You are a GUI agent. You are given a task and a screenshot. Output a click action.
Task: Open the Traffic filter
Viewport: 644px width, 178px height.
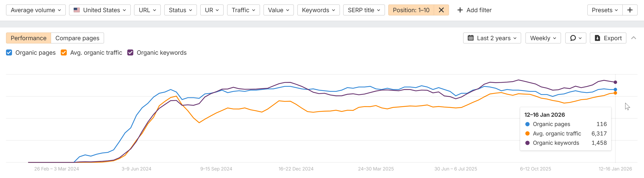243,10
